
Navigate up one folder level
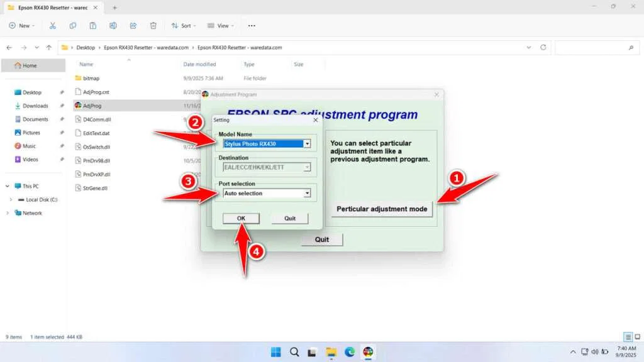point(48,48)
